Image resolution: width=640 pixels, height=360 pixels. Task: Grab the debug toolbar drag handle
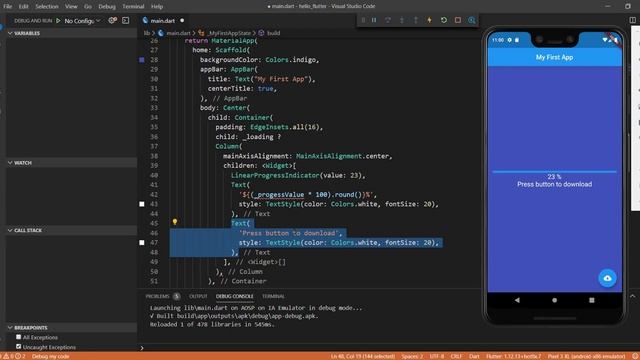pyautogui.click(x=363, y=20)
